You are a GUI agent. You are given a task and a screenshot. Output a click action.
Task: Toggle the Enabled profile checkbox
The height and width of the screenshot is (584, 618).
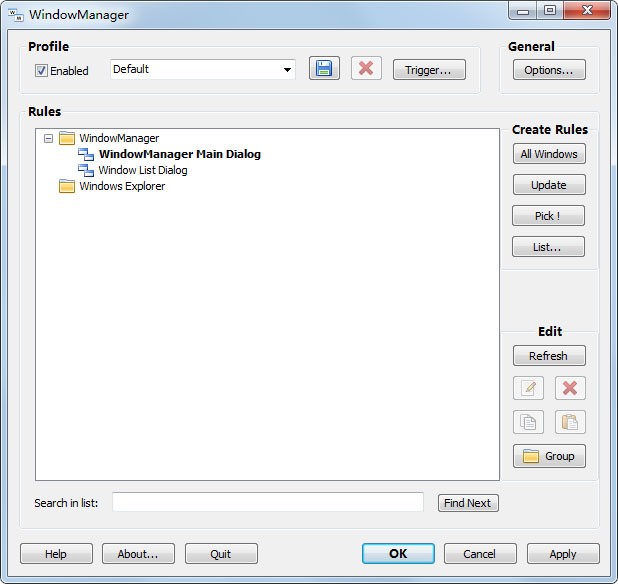41,71
